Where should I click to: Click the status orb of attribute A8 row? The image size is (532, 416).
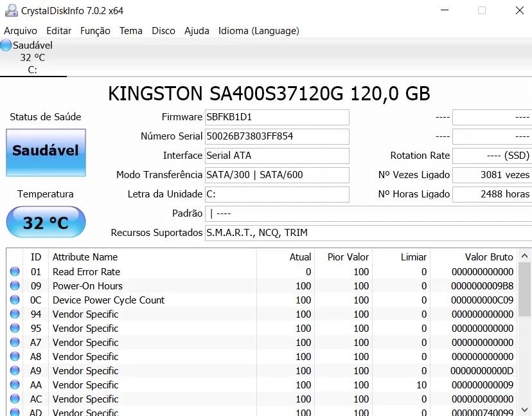pyautogui.click(x=15, y=356)
